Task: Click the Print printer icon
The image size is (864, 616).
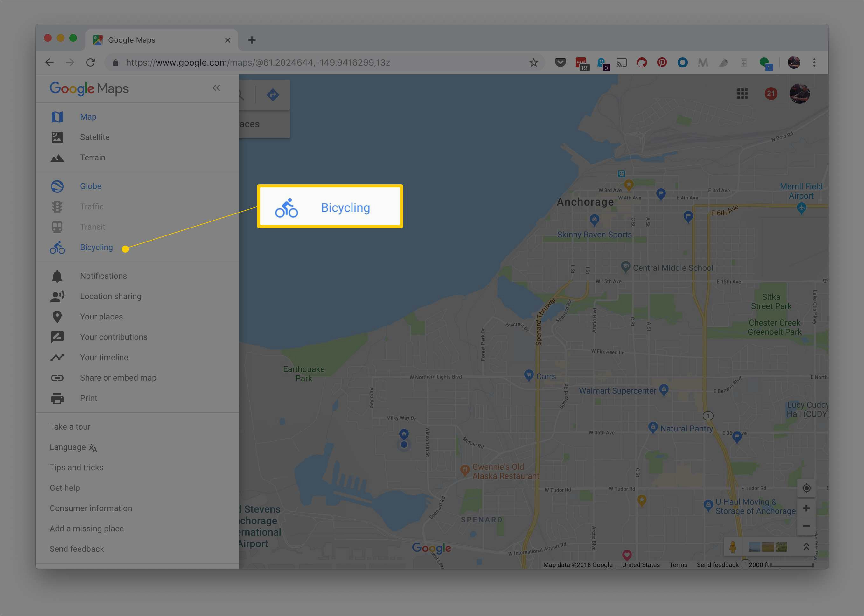Action: tap(57, 398)
